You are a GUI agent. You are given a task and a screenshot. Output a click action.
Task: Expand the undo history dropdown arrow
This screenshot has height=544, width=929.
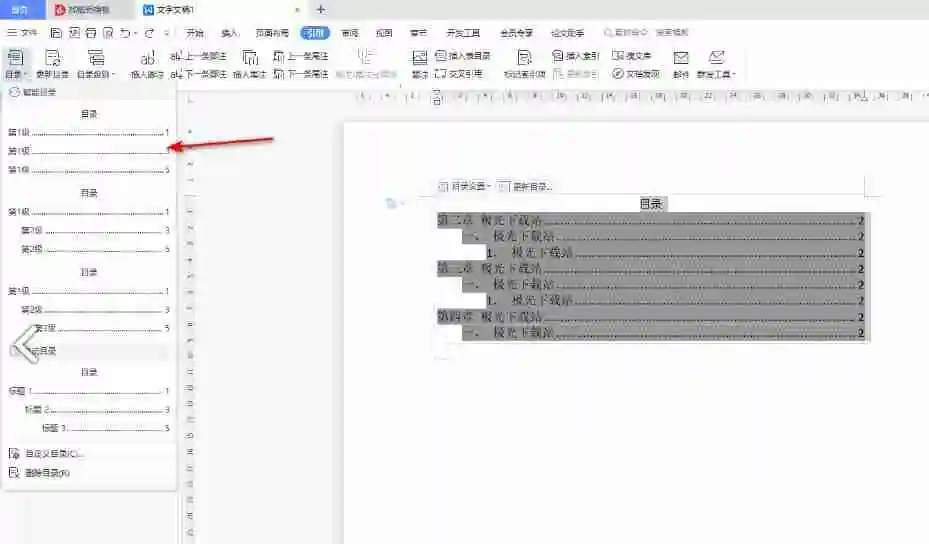(x=136, y=34)
